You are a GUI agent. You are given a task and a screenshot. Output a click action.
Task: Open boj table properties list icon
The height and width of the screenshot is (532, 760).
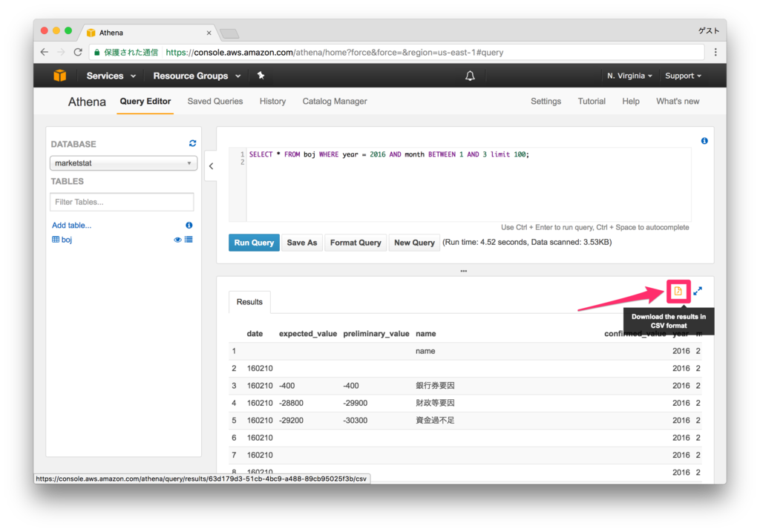pos(189,240)
